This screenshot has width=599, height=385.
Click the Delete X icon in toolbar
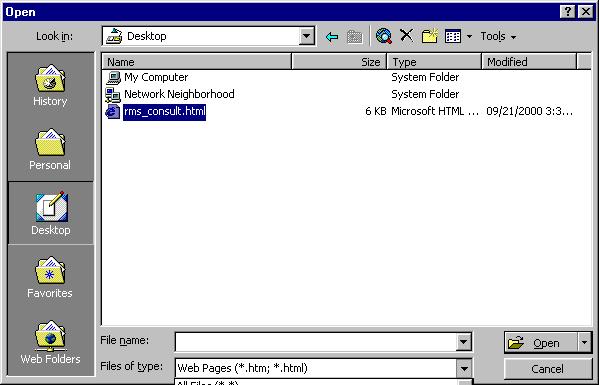[406, 36]
